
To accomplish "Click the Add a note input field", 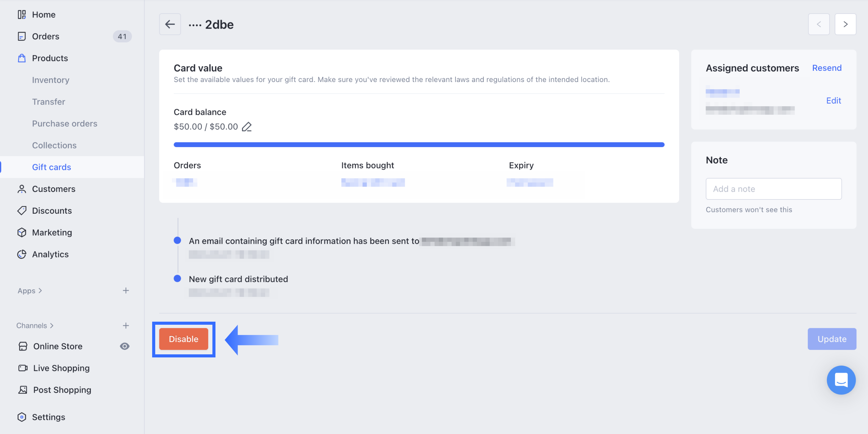I will tap(773, 189).
